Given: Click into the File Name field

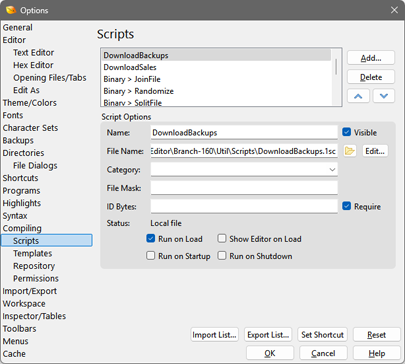Looking at the screenshot, I should pyautogui.click(x=244, y=151).
